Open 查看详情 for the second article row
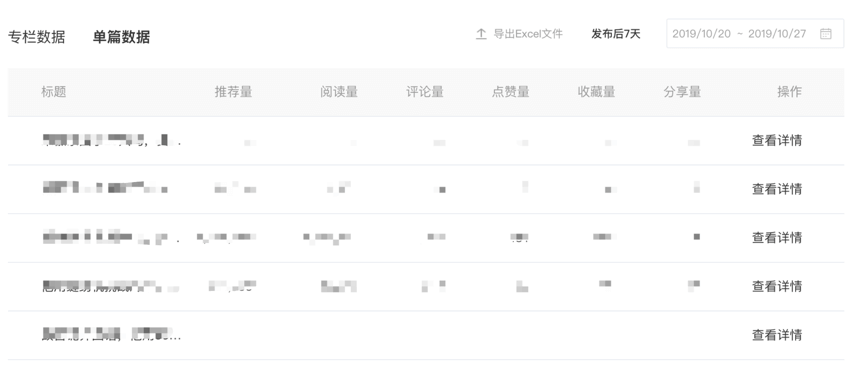 (x=777, y=189)
